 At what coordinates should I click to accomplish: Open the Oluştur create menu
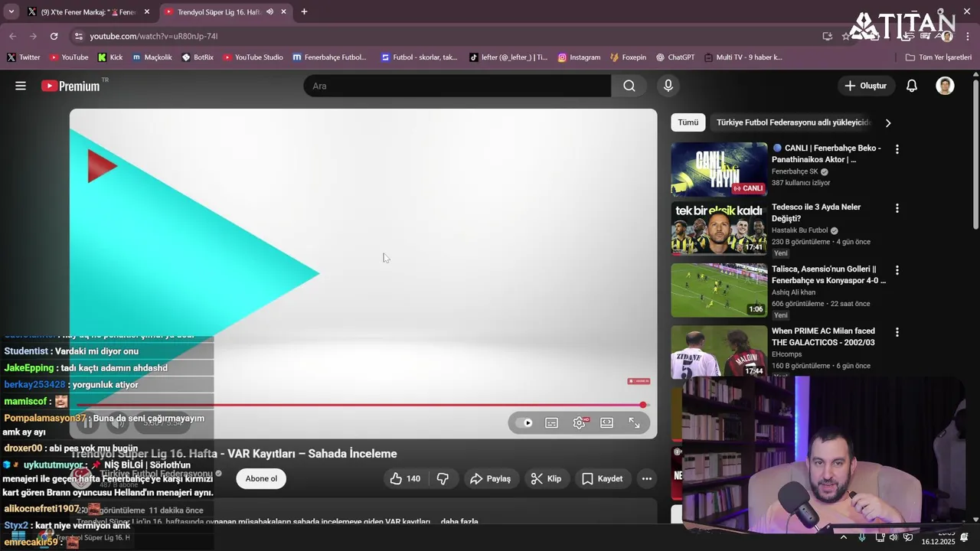(866, 86)
